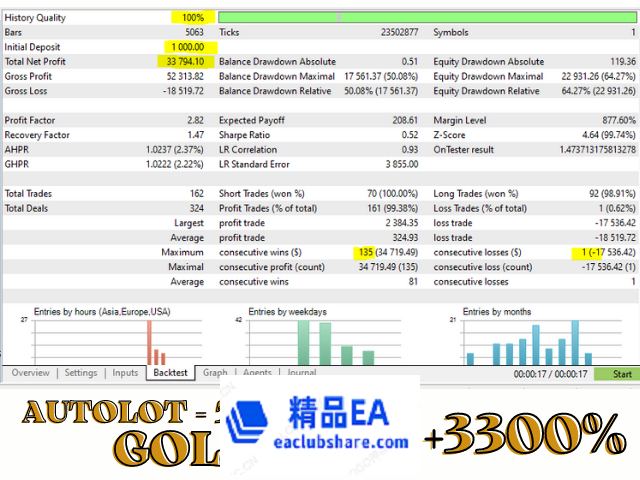Click the Long Trades value 92 (98.91%)
The width and height of the screenshot is (640, 480).
tap(612, 194)
